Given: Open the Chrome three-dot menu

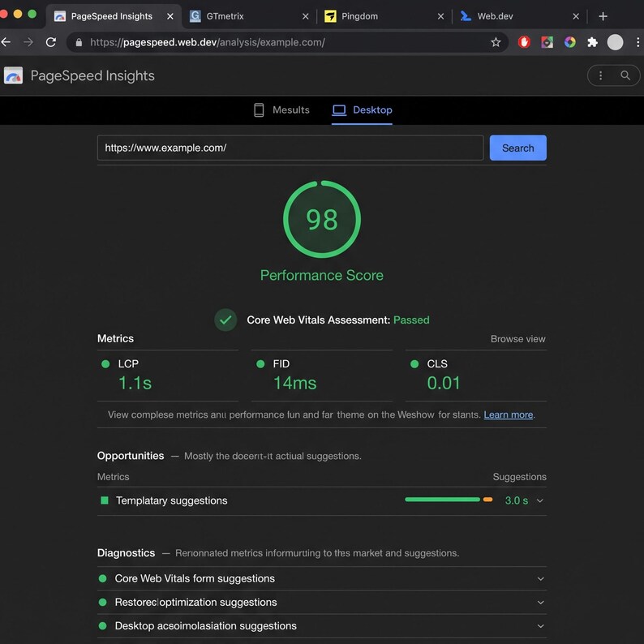Looking at the screenshot, I should pos(638,42).
